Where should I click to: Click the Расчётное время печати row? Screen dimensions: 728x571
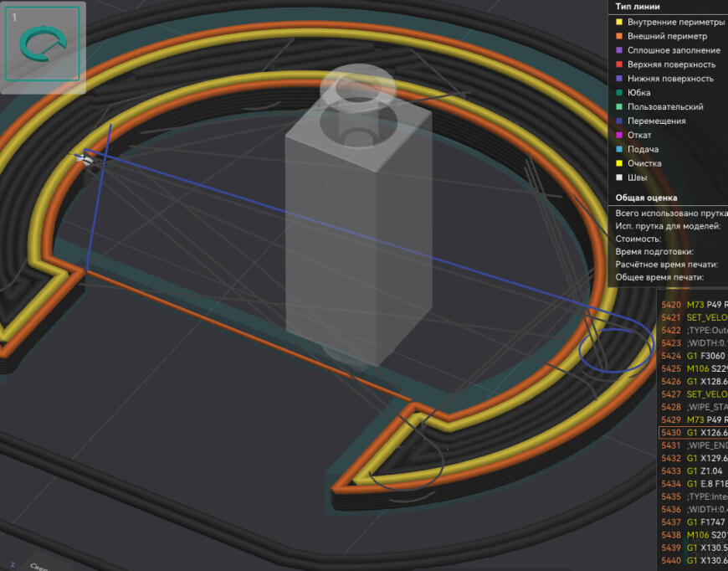(x=666, y=265)
